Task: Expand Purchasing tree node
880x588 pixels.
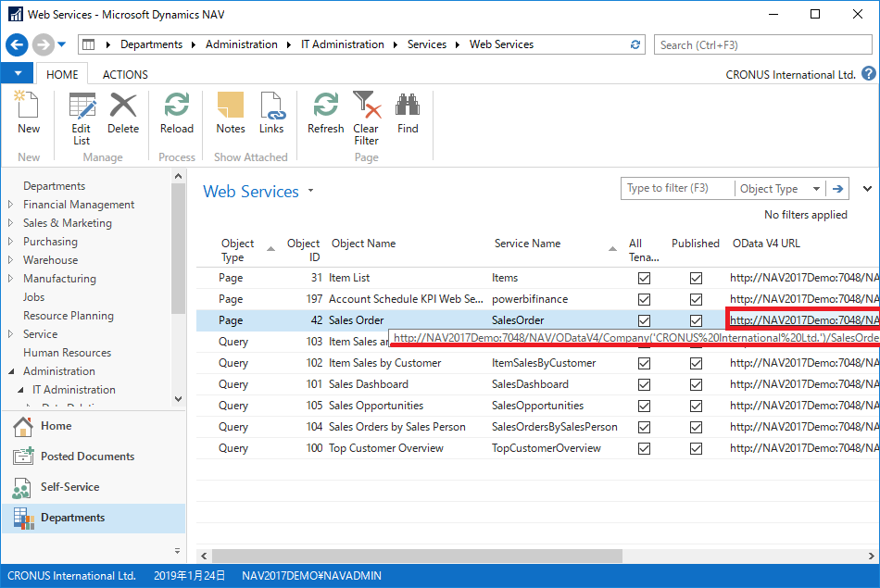Action: coord(10,242)
